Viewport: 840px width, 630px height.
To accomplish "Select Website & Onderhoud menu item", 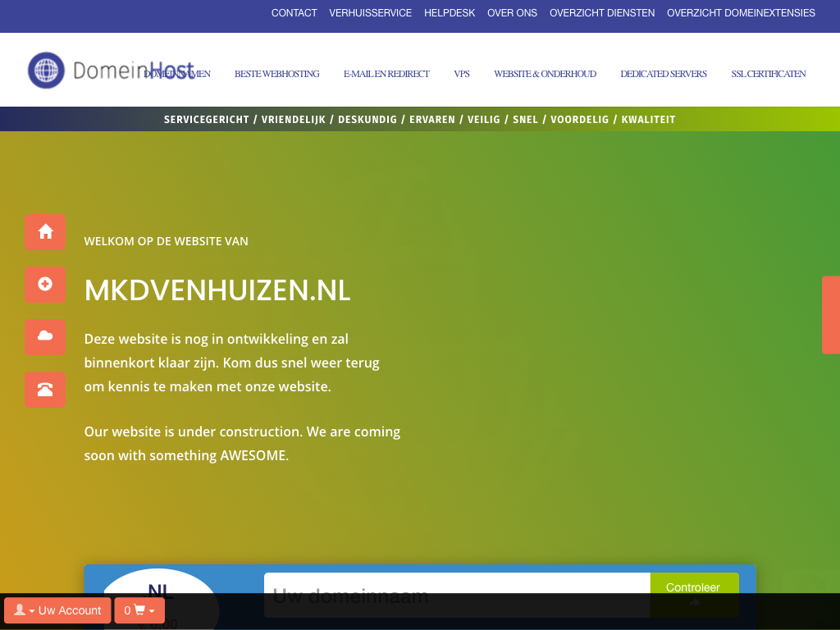I will tap(545, 74).
